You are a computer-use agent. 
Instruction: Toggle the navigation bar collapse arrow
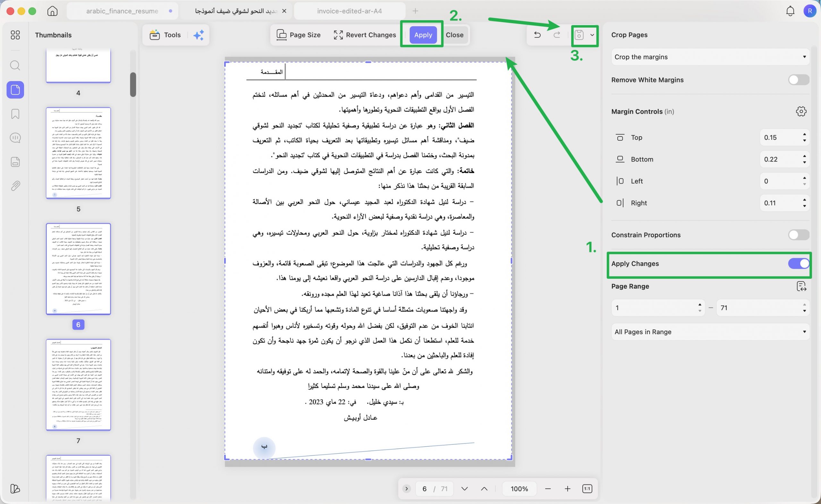(x=406, y=489)
